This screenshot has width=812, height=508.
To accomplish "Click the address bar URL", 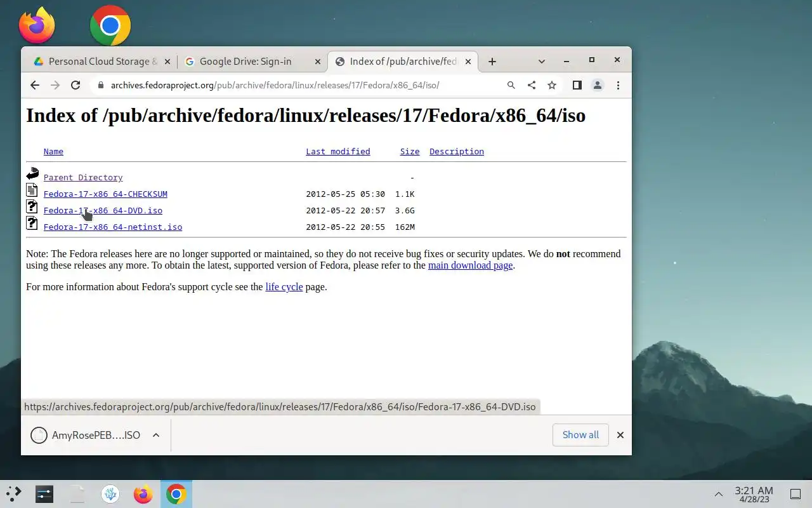I will tap(275, 85).
